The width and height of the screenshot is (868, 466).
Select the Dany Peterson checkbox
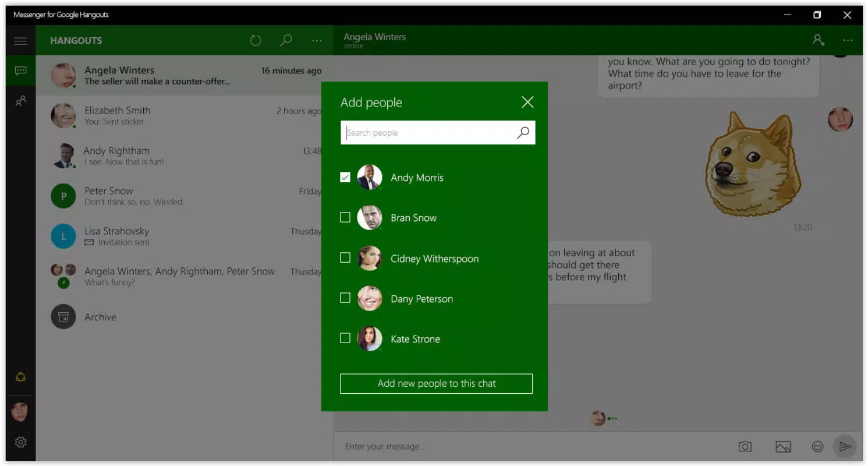[x=345, y=298]
